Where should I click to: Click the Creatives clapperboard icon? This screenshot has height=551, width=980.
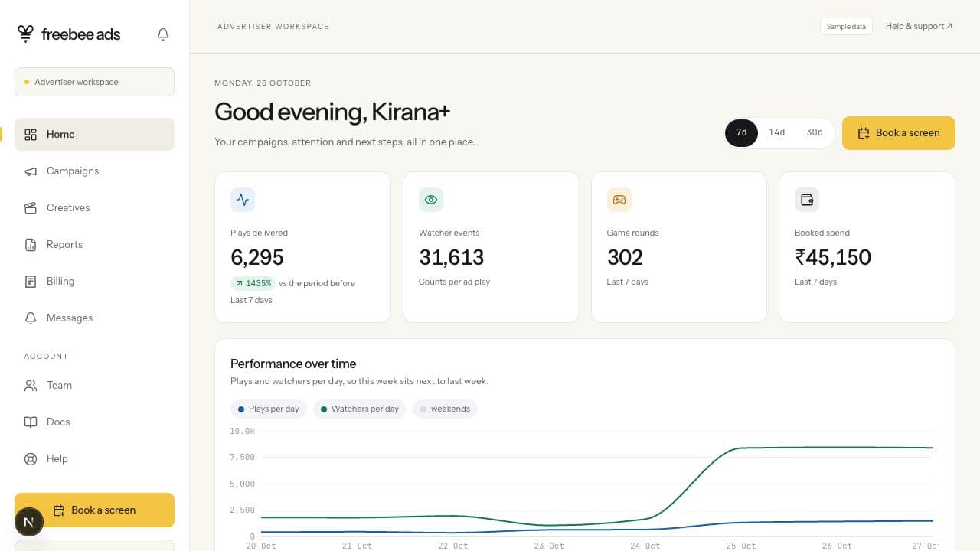pyautogui.click(x=31, y=208)
